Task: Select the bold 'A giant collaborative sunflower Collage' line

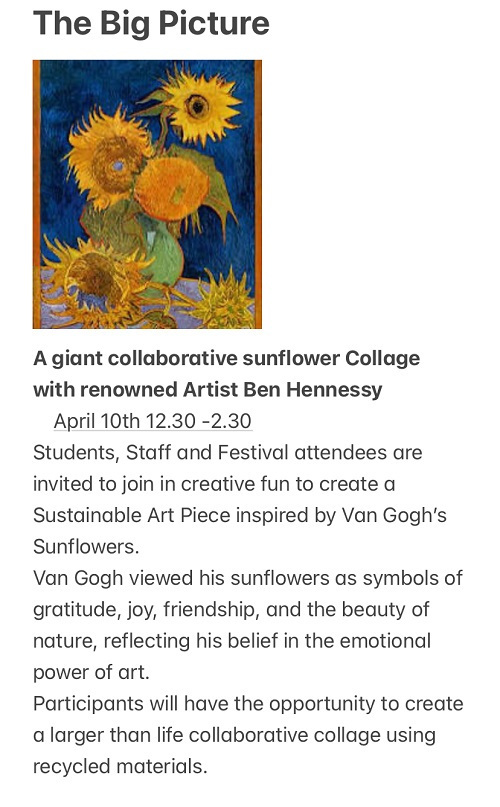Action: click(227, 358)
